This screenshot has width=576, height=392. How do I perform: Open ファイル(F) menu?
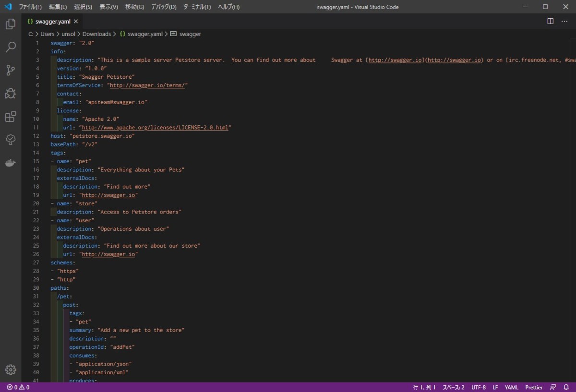click(30, 7)
